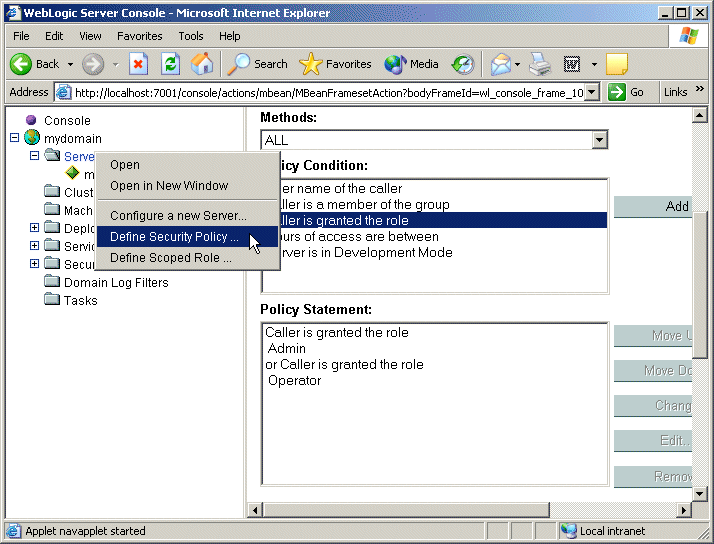Viewport: 714px width, 544px height.
Task: Open the Back button history arrow
Action: 70,64
